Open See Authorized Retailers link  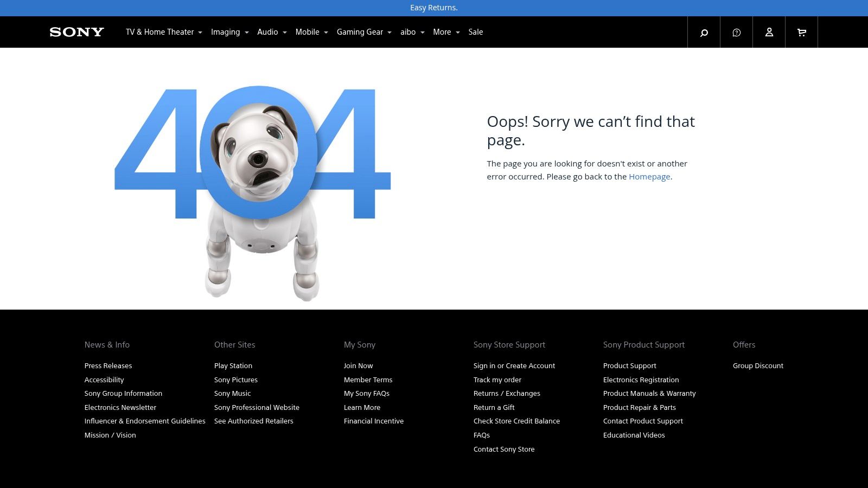click(x=254, y=421)
